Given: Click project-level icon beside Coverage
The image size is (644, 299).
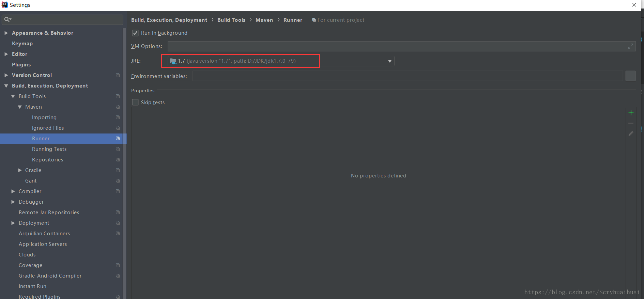Looking at the screenshot, I should tap(118, 265).
